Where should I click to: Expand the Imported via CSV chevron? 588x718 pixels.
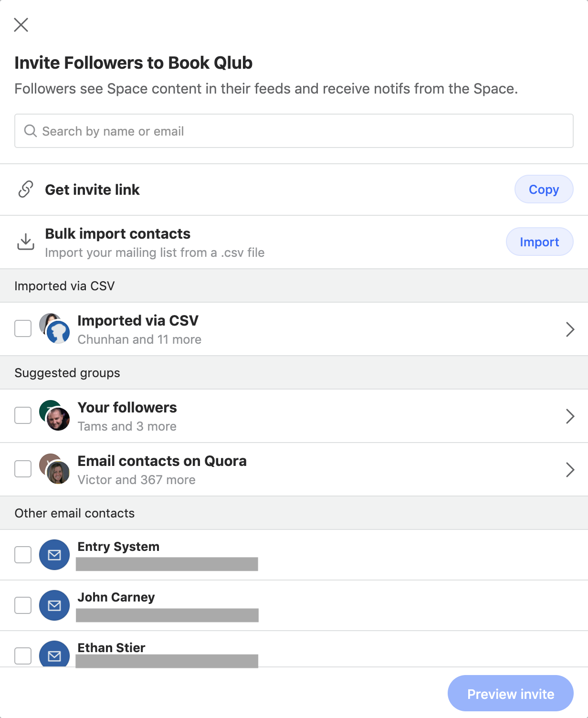(570, 329)
